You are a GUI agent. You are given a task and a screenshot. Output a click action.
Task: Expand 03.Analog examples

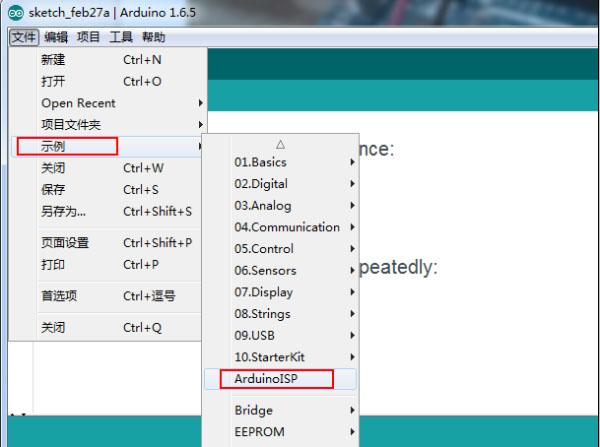[280, 206]
